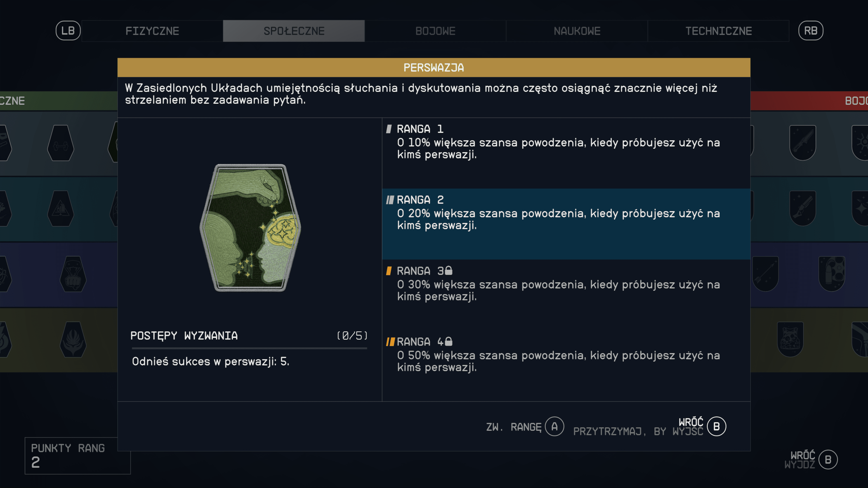
Task: Open the BOJOWE skills tab
Action: [435, 31]
